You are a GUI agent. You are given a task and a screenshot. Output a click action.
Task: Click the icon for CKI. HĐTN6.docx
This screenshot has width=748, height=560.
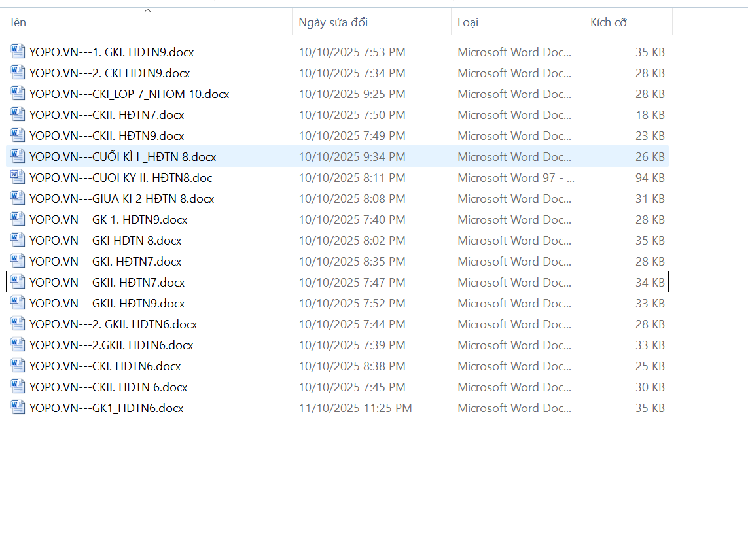(x=18, y=366)
